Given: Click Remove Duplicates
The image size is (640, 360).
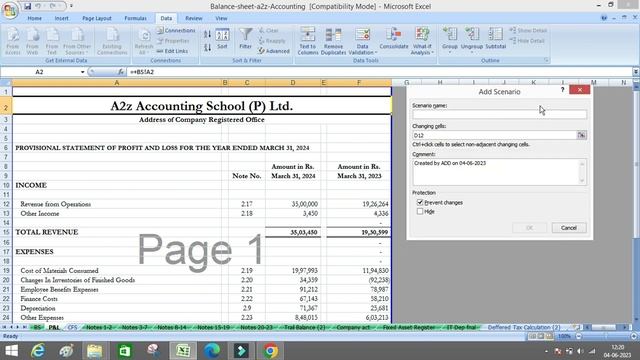Looking at the screenshot, I should pyautogui.click(x=333, y=41).
